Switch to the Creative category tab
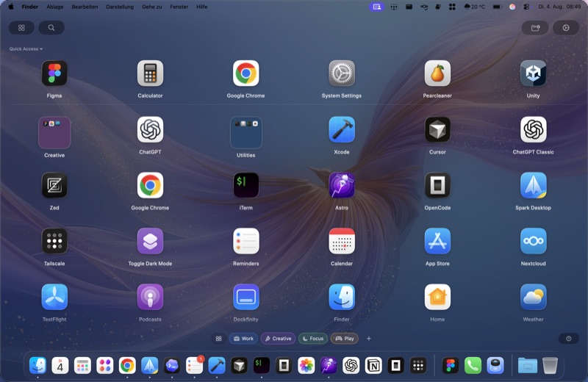The width and height of the screenshot is (588, 382). [x=279, y=339]
